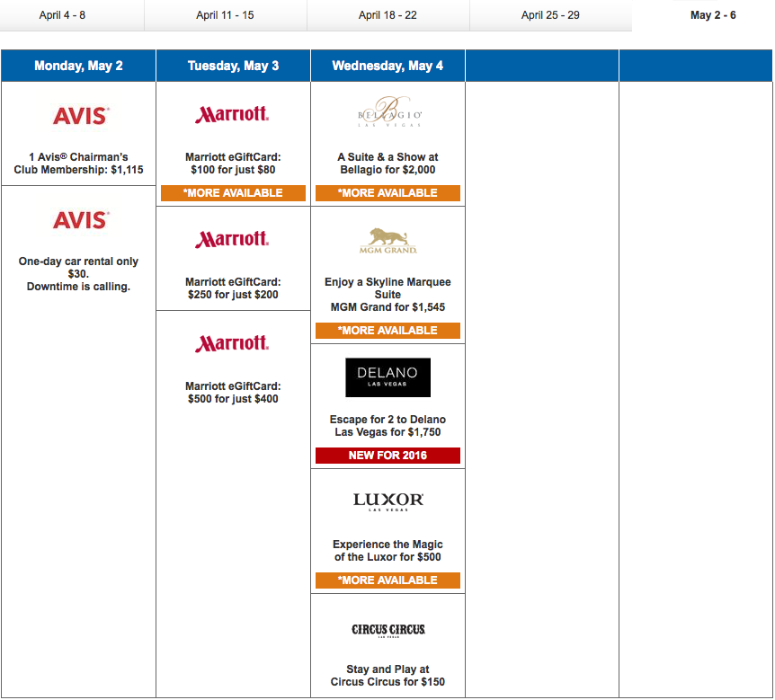The image size is (775, 700).
Task: Click the Wednesday, May 4 column header
Action: click(x=388, y=66)
